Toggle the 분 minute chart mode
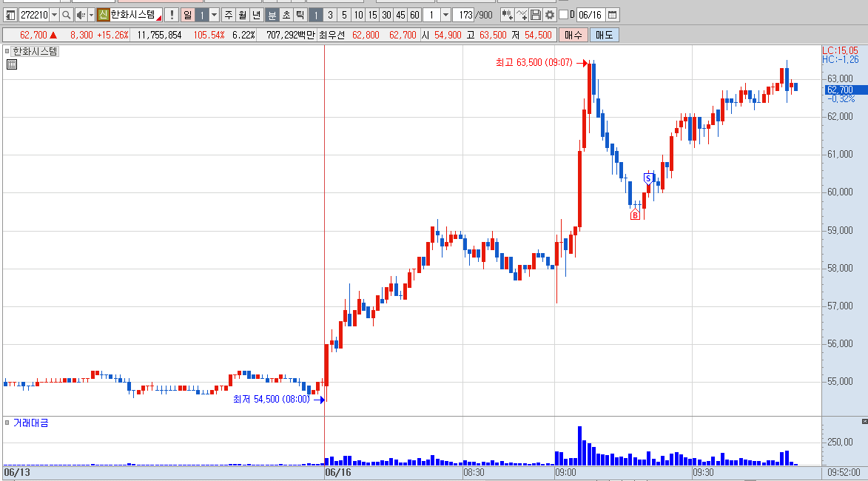 pyautogui.click(x=272, y=15)
